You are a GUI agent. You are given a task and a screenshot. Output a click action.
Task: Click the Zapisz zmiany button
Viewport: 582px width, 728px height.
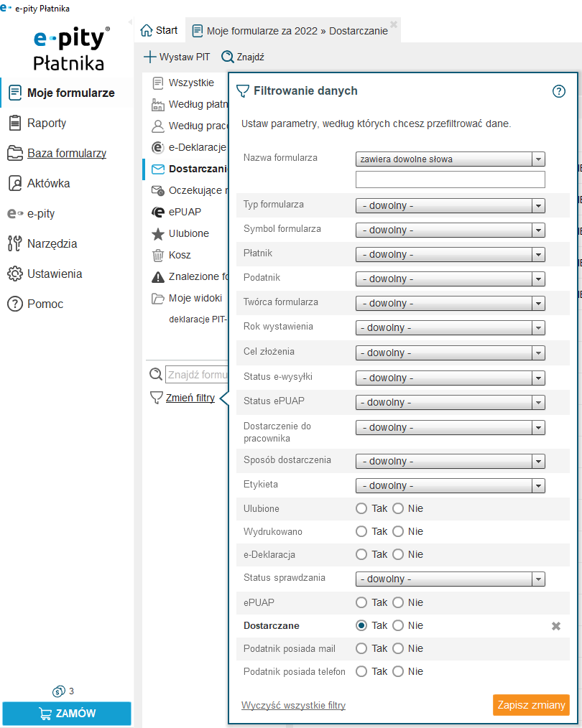(531, 705)
